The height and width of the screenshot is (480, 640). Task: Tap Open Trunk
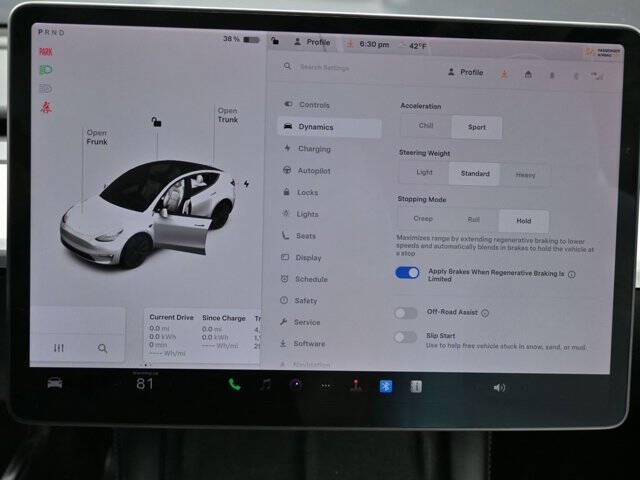[227, 115]
